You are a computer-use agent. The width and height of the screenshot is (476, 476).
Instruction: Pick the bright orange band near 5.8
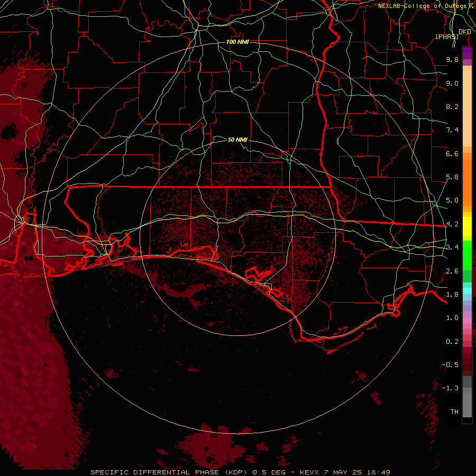(x=467, y=182)
